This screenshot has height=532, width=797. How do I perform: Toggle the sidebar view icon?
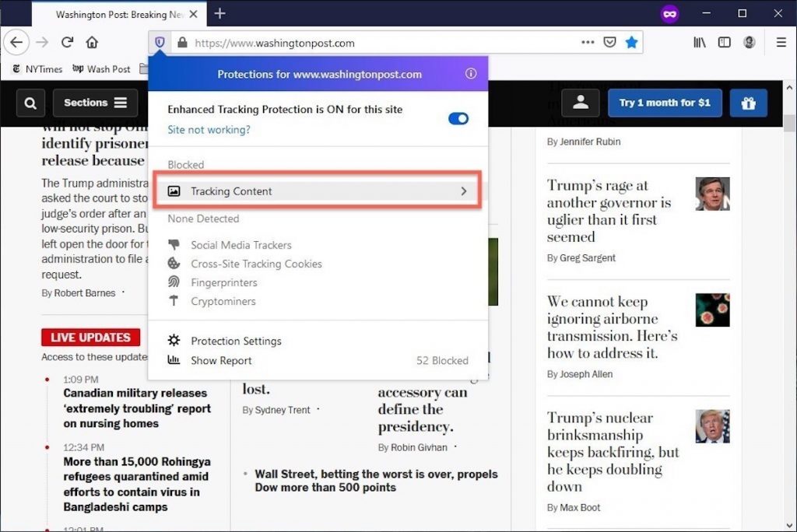tap(724, 43)
